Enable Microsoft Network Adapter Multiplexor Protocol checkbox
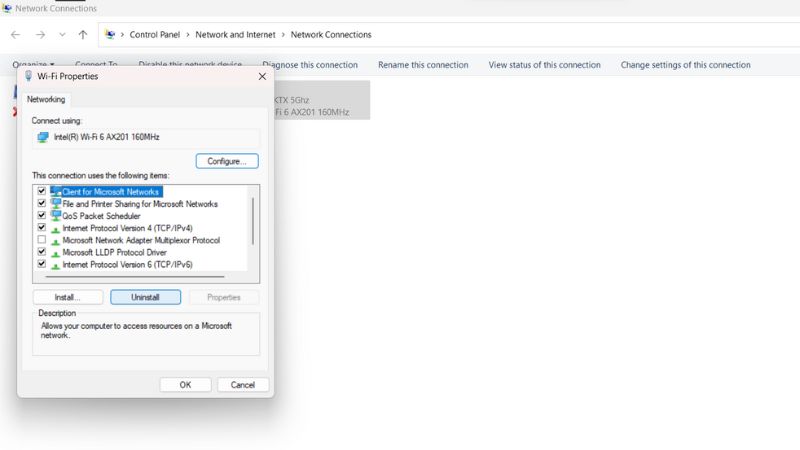Screen dimensions: 800x450 [x=41, y=240]
